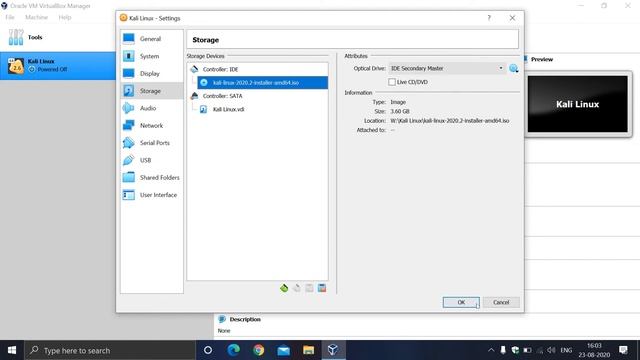Open the System settings category

(x=151, y=56)
